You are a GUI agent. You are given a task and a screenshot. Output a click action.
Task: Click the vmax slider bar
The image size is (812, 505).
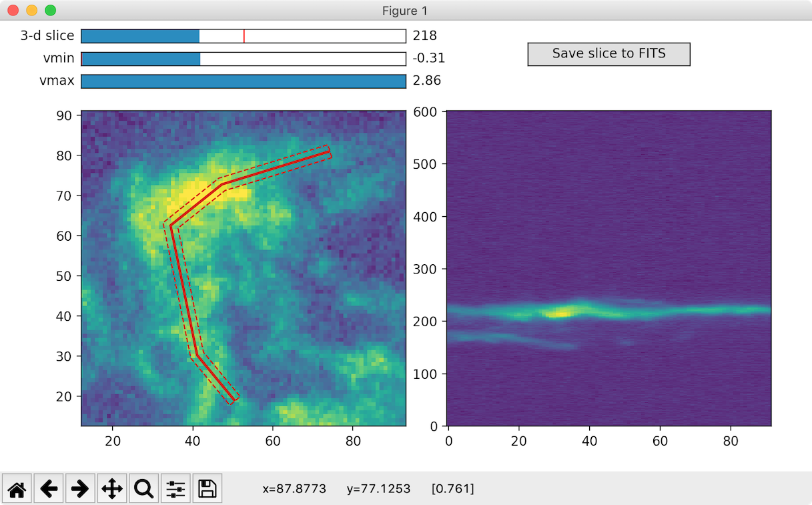point(244,81)
